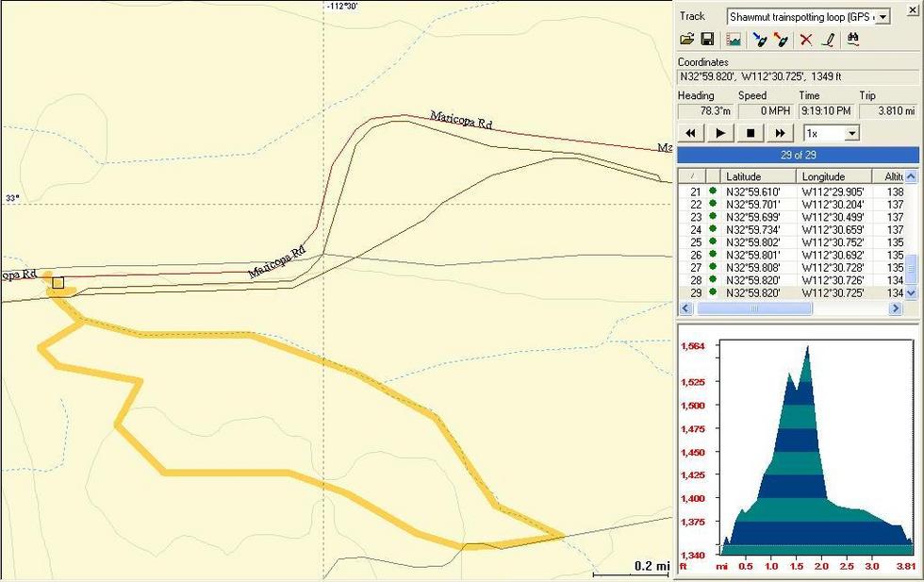The height and width of the screenshot is (582, 924).
Task: Close the Track panel with X button
Action: (913, 8)
